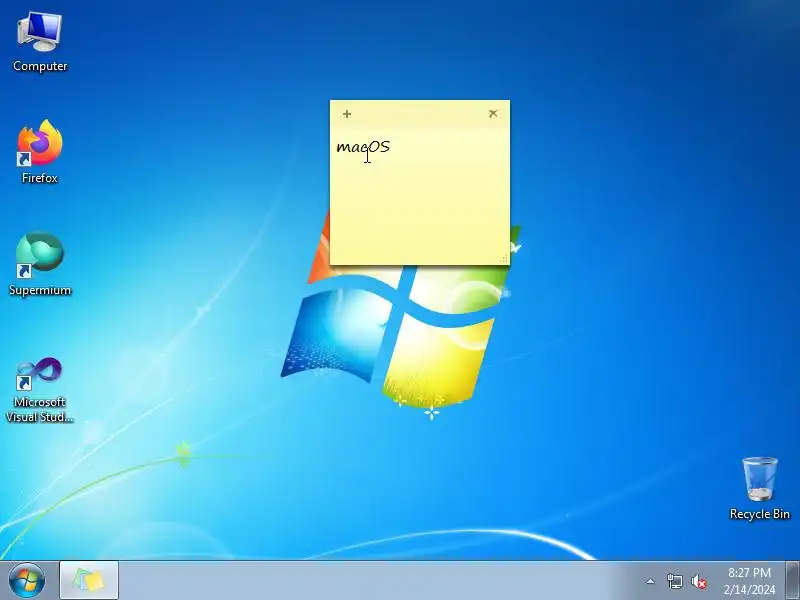This screenshot has height=600, width=800.
Task: Select the Firefox desktop shortcut
Action: click(40, 152)
